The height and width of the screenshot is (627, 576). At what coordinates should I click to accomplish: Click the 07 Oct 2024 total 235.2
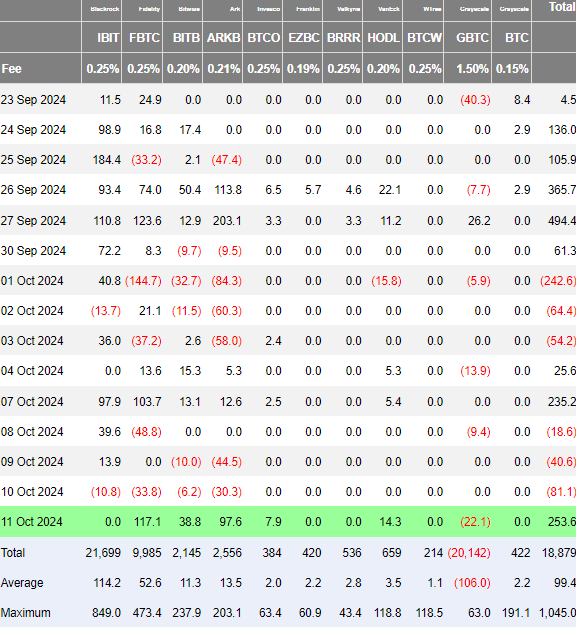pyautogui.click(x=562, y=401)
